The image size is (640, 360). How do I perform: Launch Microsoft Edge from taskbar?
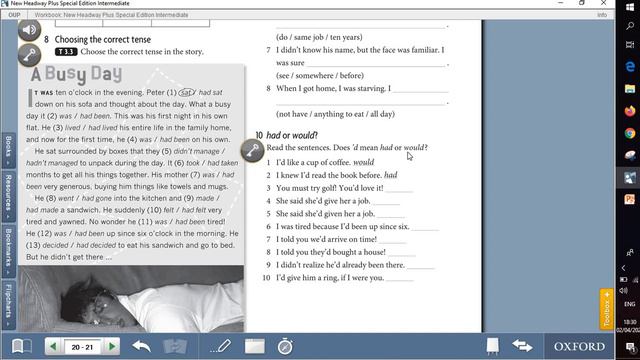(630, 67)
